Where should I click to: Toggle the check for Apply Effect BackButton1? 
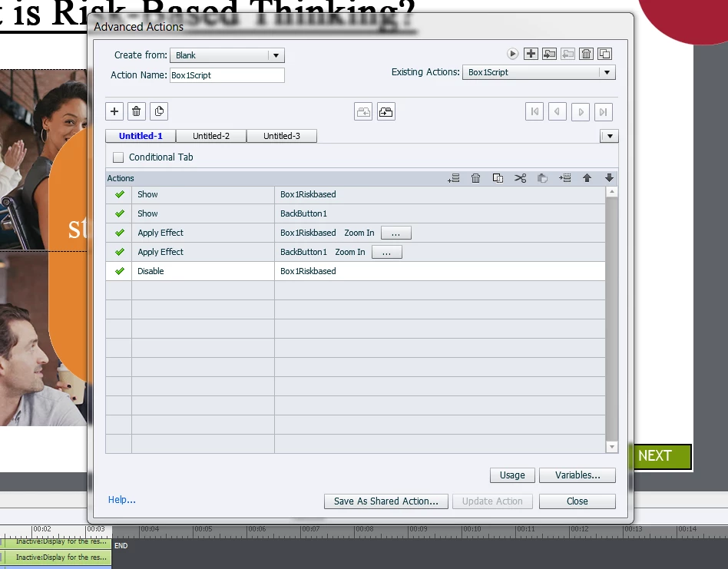pos(119,252)
